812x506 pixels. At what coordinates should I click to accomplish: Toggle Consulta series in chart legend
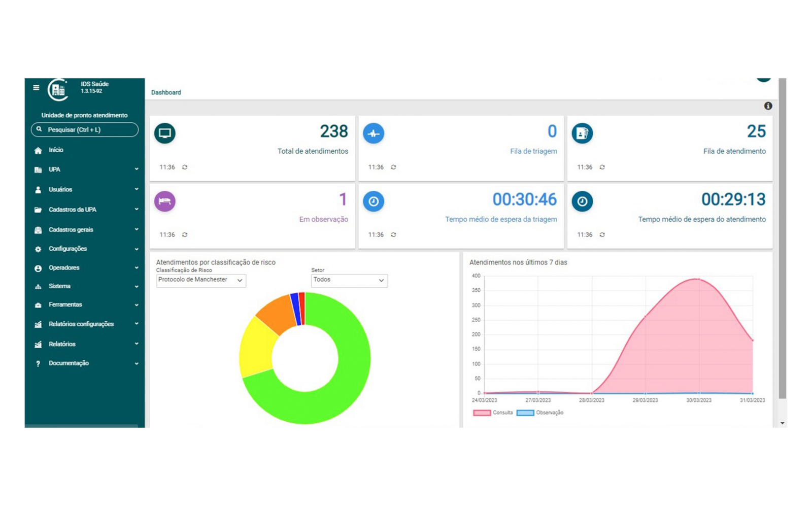tap(493, 413)
